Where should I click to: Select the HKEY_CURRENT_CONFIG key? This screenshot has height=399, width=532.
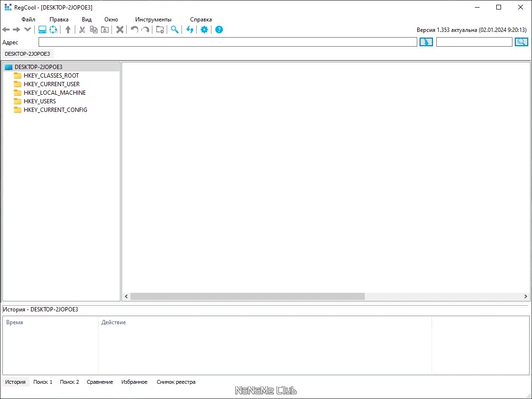tap(55, 110)
